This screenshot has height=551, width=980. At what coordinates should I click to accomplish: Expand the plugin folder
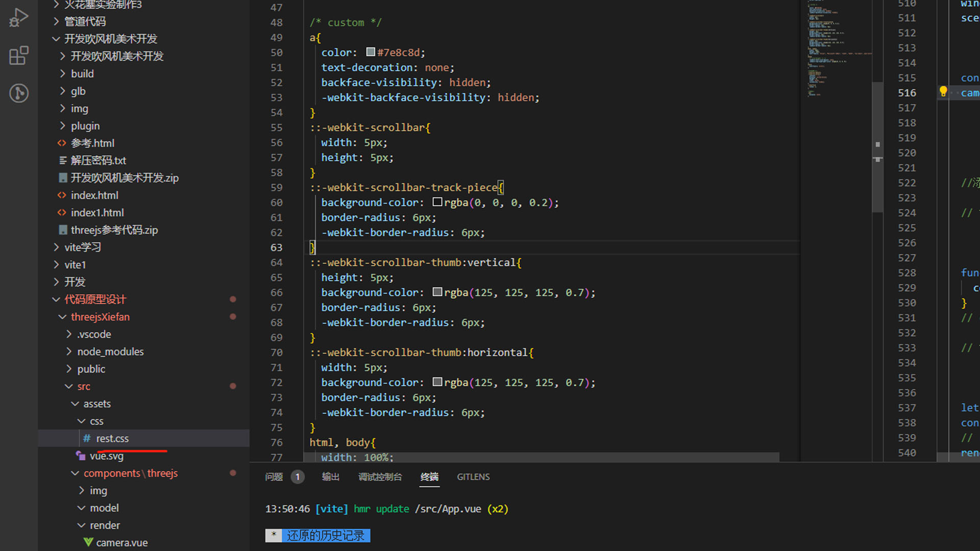click(x=62, y=126)
